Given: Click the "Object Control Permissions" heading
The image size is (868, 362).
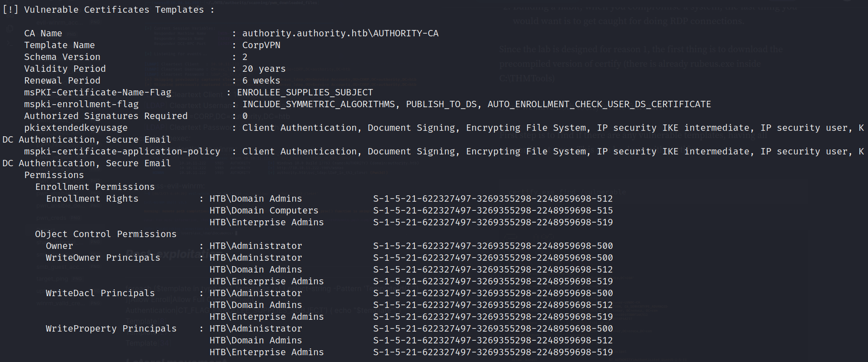Looking at the screenshot, I should tap(105, 234).
